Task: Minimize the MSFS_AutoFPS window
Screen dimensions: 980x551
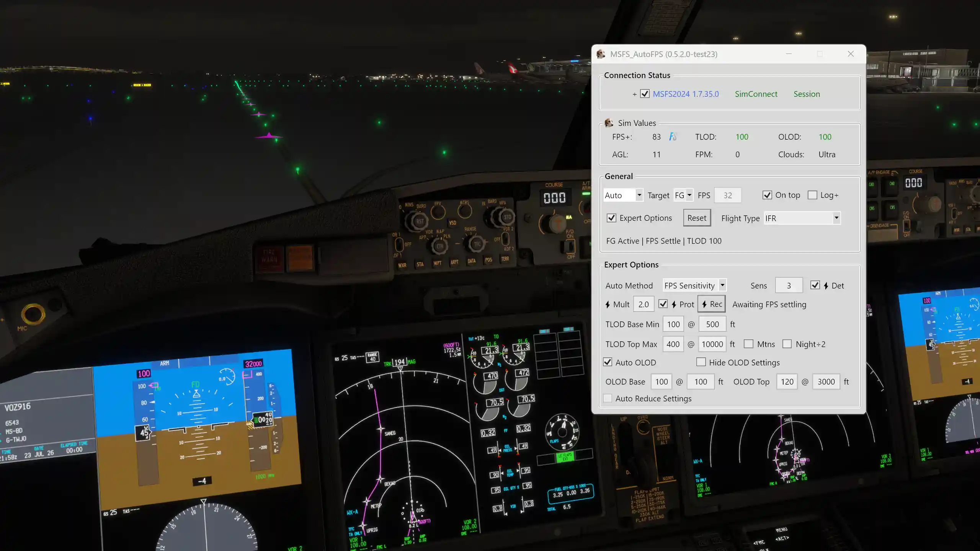Action: pos(789,54)
